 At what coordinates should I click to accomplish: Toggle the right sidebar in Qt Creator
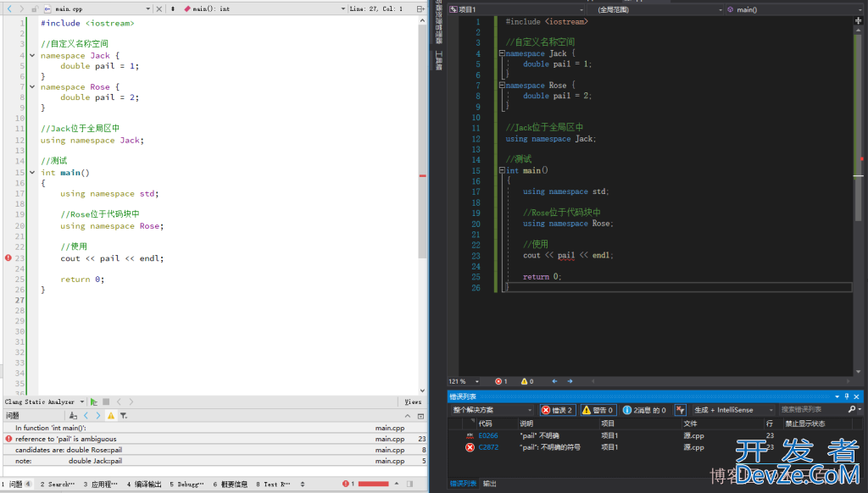coord(409,485)
